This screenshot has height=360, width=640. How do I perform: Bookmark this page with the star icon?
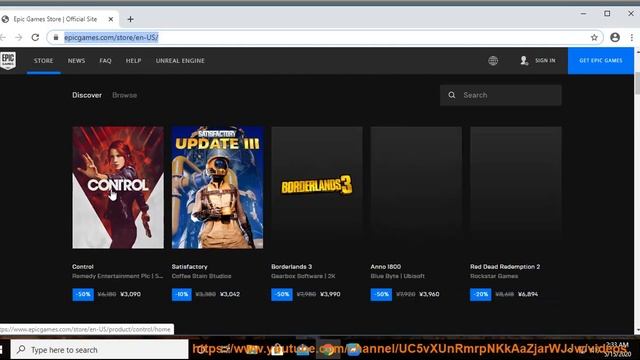click(594, 38)
